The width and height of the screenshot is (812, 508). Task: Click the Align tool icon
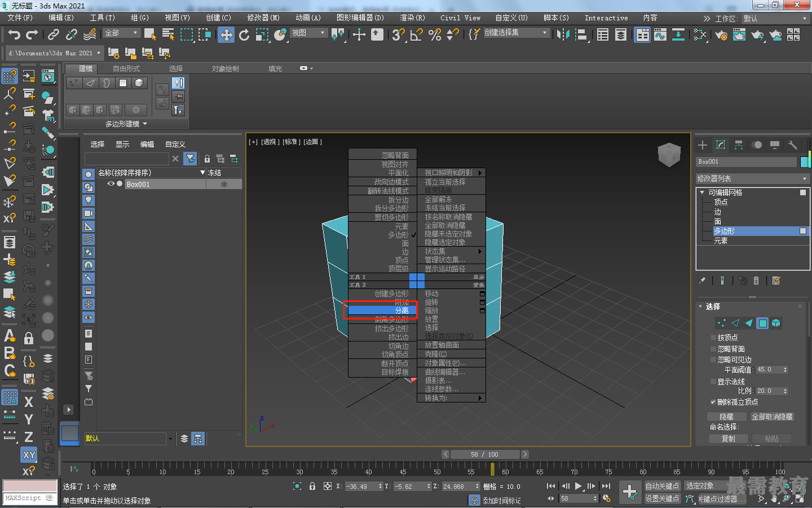click(x=581, y=35)
